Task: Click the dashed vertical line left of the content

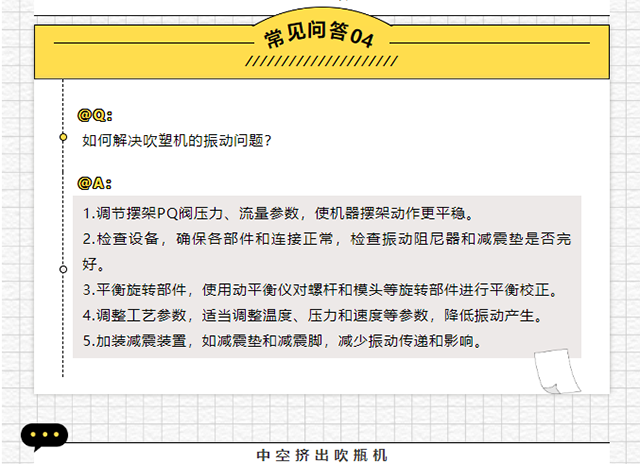Action: tap(64, 320)
